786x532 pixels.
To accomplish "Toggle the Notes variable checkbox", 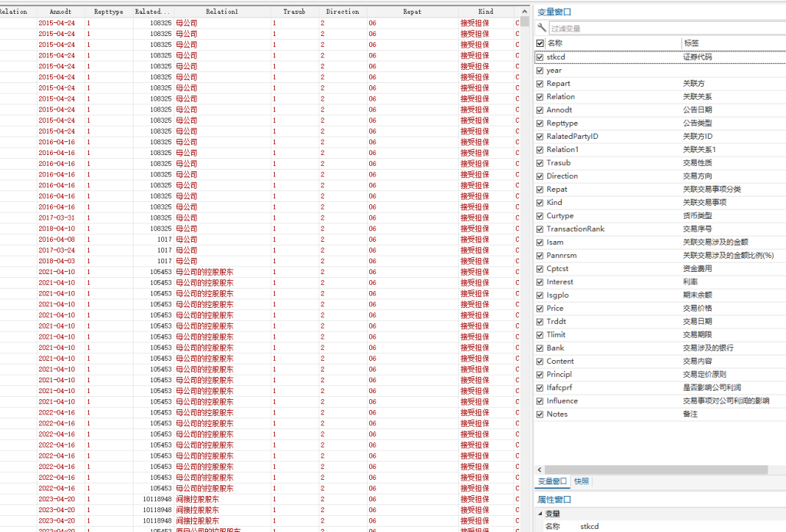I will (540, 415).
